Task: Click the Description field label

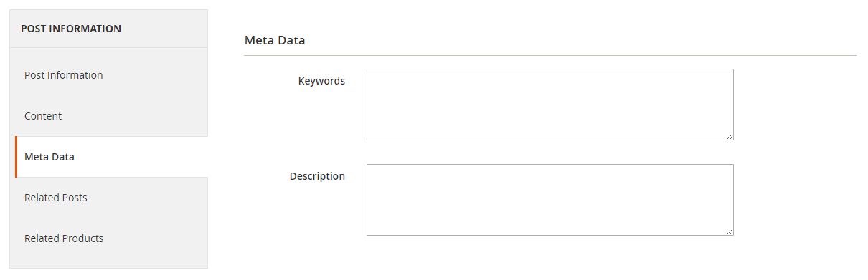Action: pos(317,176)
